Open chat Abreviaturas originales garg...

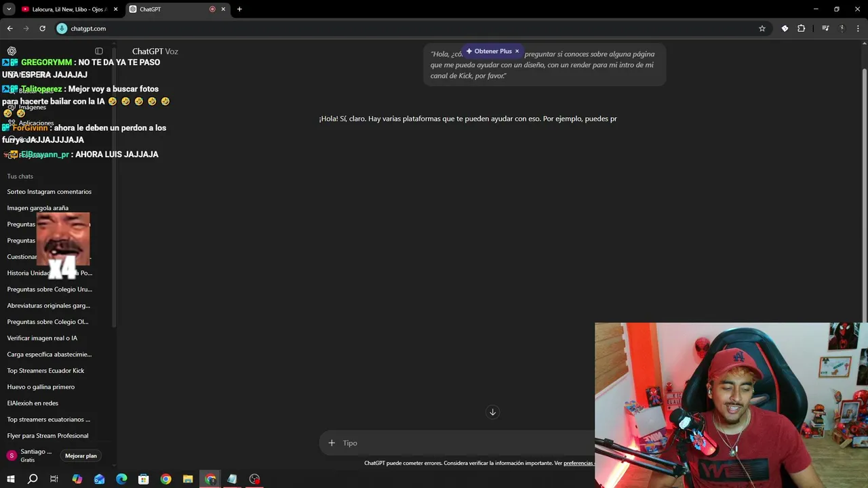[49, 306]
